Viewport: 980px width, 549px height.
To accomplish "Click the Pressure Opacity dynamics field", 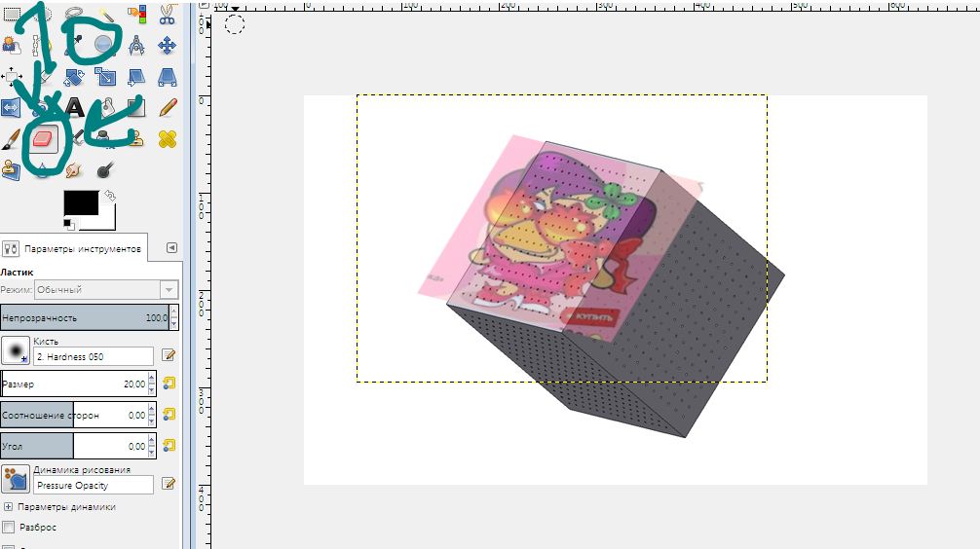I will [x=94, y=486].
